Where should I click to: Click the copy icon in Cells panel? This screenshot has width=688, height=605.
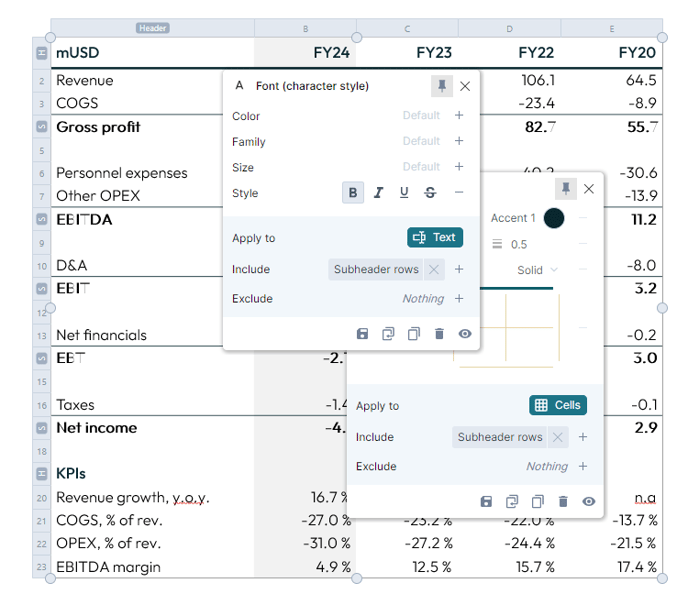tap(538, 502)
